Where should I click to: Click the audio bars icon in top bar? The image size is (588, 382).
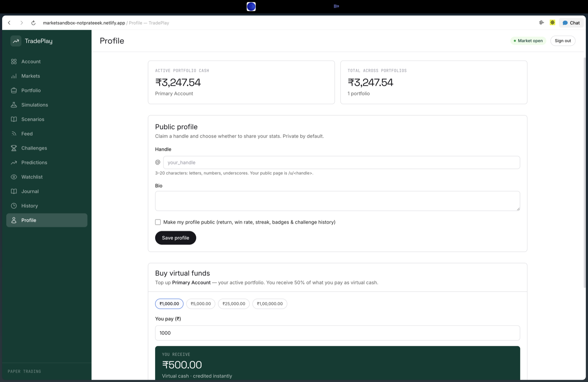point(336,6)
